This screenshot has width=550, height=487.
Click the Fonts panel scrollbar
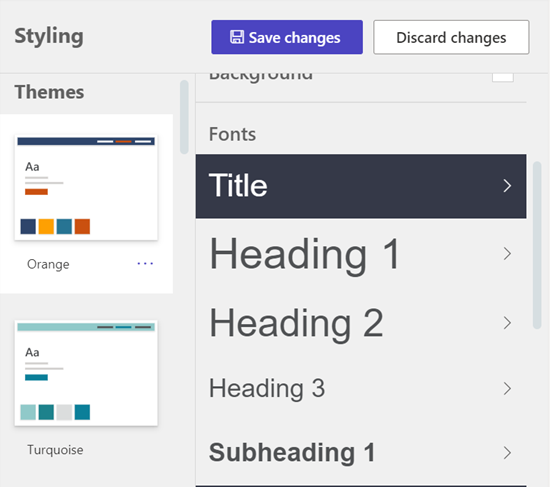pos(537,245)
